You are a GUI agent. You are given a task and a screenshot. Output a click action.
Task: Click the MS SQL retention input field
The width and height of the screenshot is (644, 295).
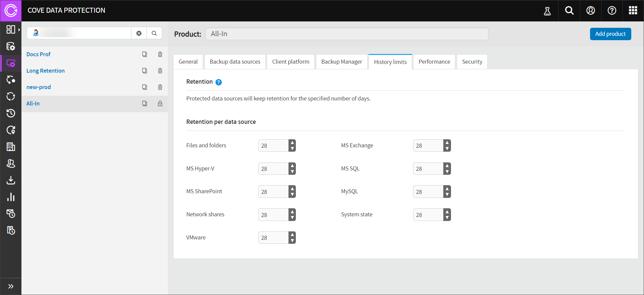428,169
